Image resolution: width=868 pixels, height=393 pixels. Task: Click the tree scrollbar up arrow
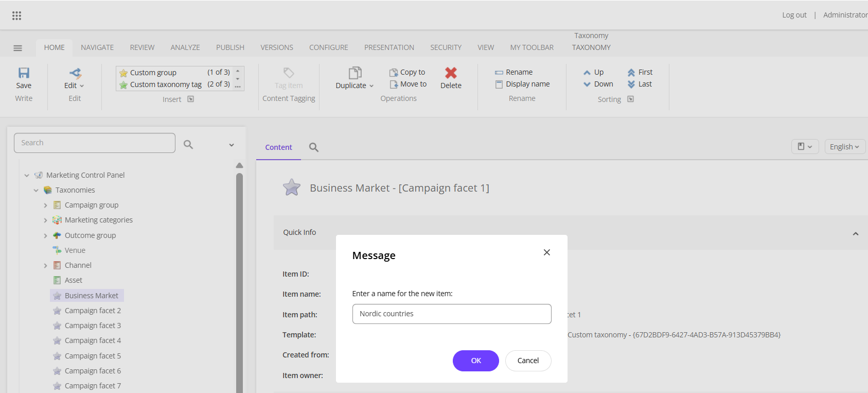(x=239, y=165)
